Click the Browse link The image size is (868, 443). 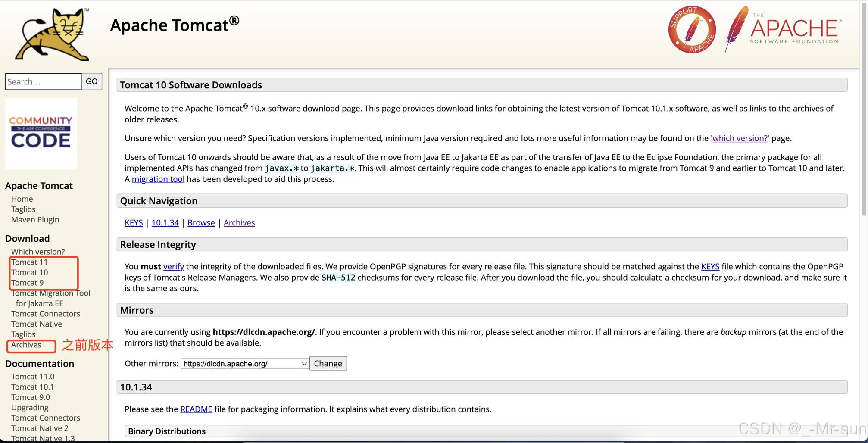[201, 222]
